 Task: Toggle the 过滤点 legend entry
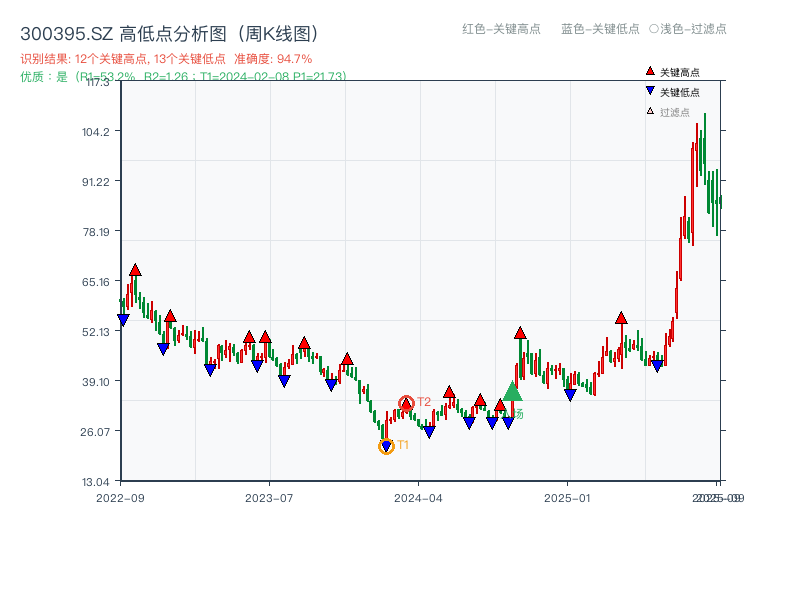pyautogui.click(x=668, y=112)
